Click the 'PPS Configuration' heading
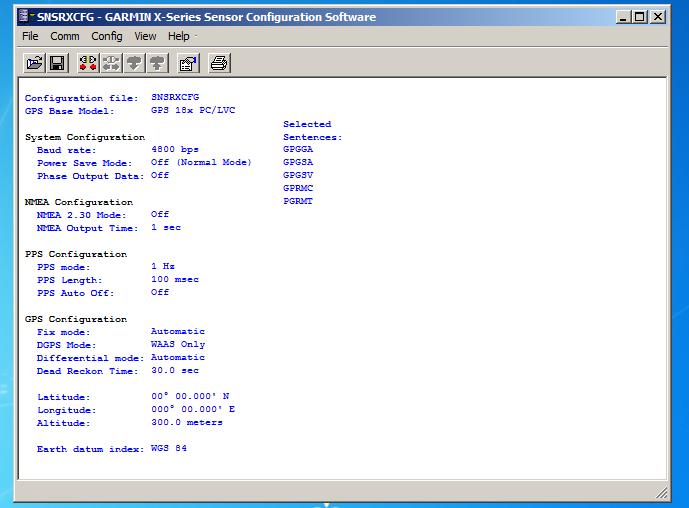 coord(76,254)
